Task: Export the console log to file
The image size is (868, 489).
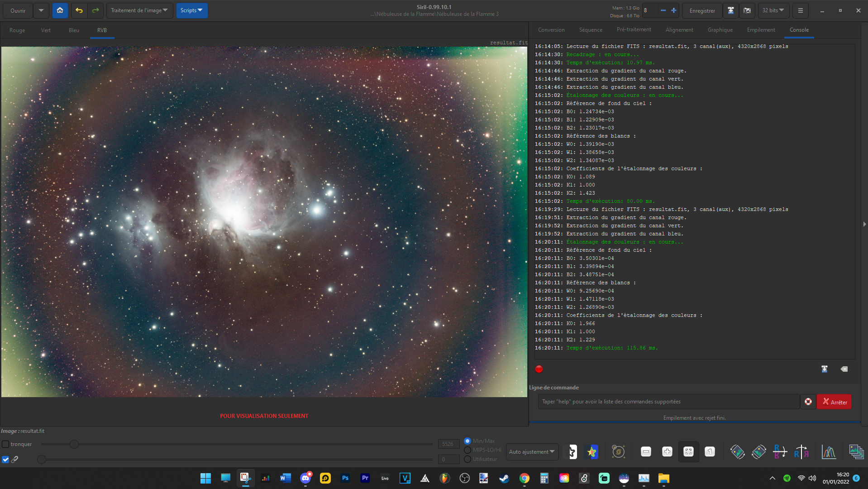Action: click(x=825, y=369)
